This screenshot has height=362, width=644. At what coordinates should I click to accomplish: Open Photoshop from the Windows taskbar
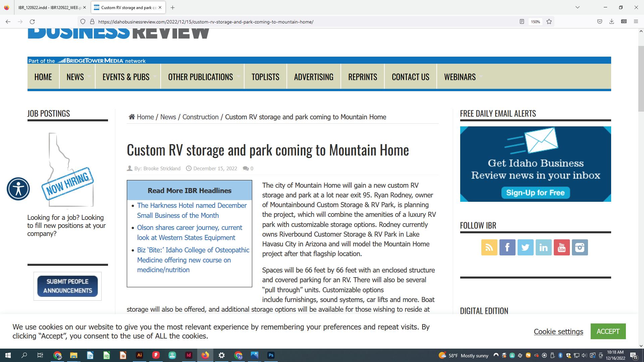click(x=271, y=355)
